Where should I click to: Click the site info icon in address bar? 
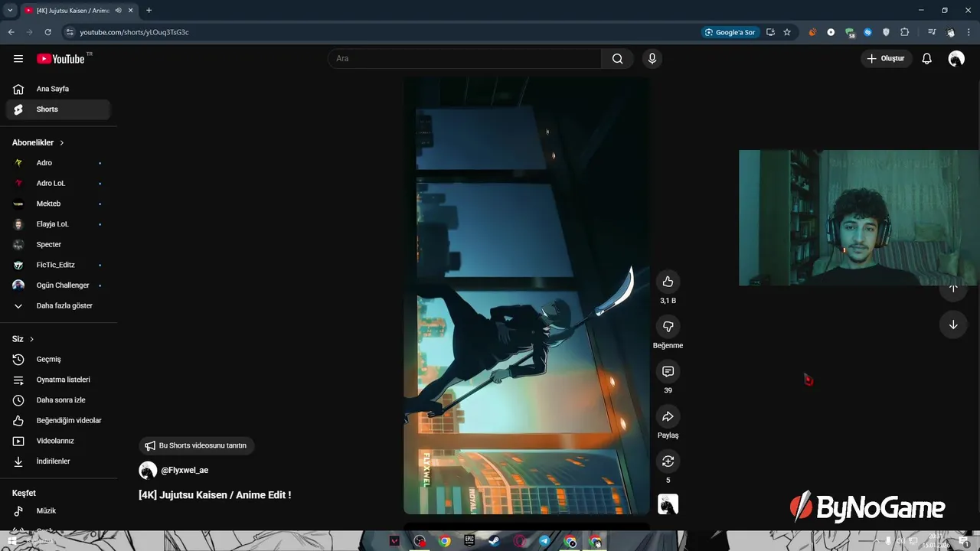pyautogui.click(x=70, y=32)
